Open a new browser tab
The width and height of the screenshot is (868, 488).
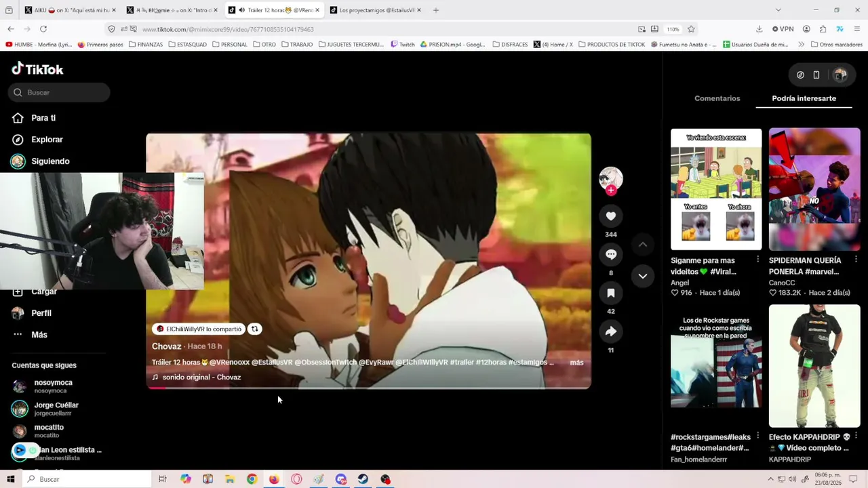tap(436, 10)
